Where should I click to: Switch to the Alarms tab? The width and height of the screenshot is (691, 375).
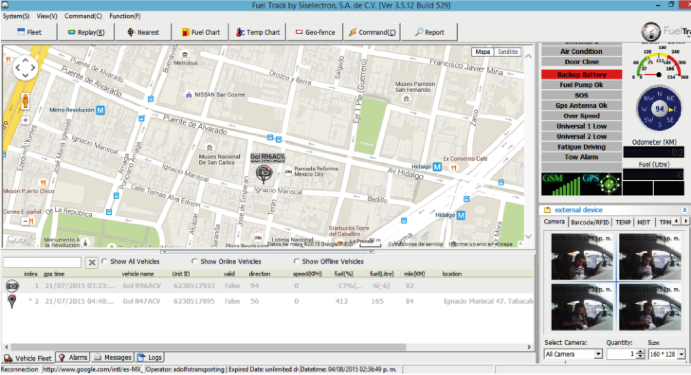click(x=74, y=357)
